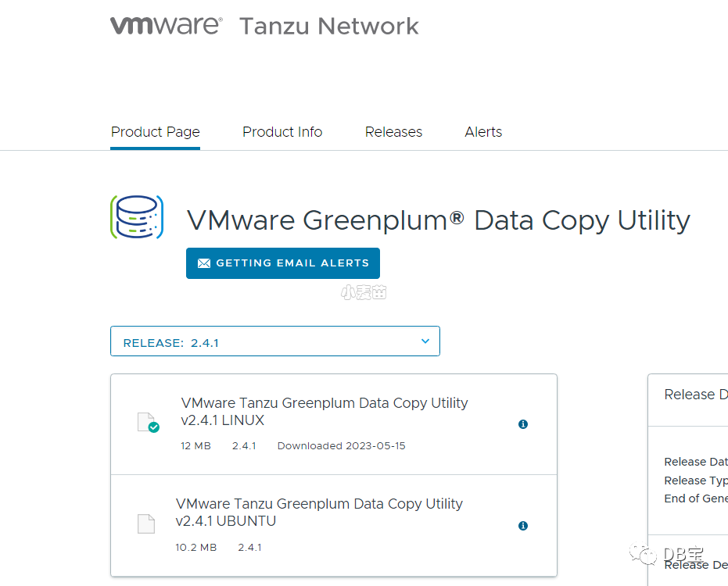728x586 pixels.
Task: Click the envelope icon on the alerts button
Action: pyautogui.click(x=204, y=263)
